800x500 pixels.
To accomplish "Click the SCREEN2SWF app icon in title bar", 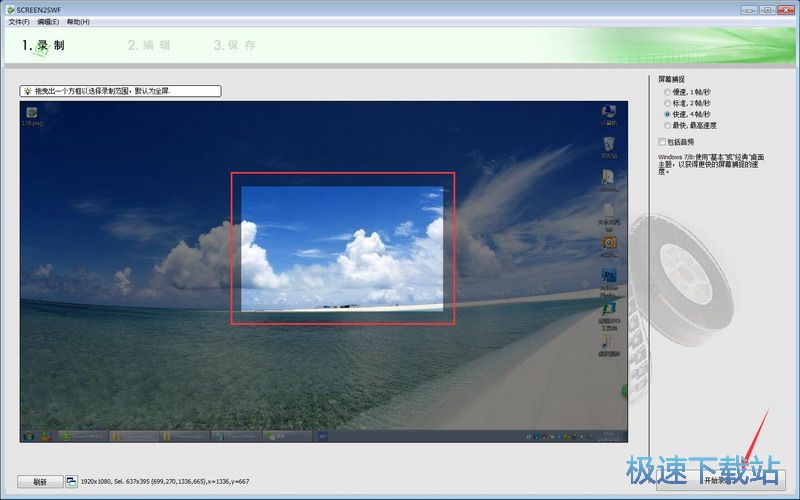I will (x=9, y=9).
